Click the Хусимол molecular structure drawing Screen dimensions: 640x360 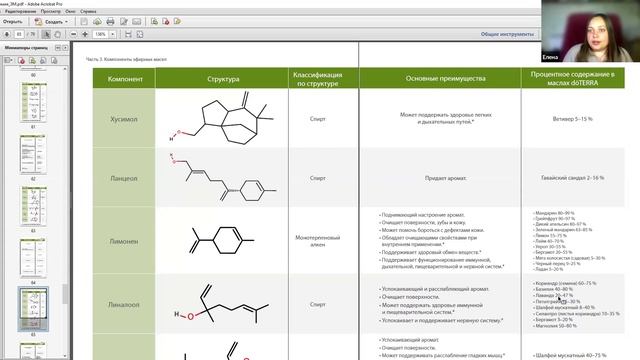[x=222, y=118]
